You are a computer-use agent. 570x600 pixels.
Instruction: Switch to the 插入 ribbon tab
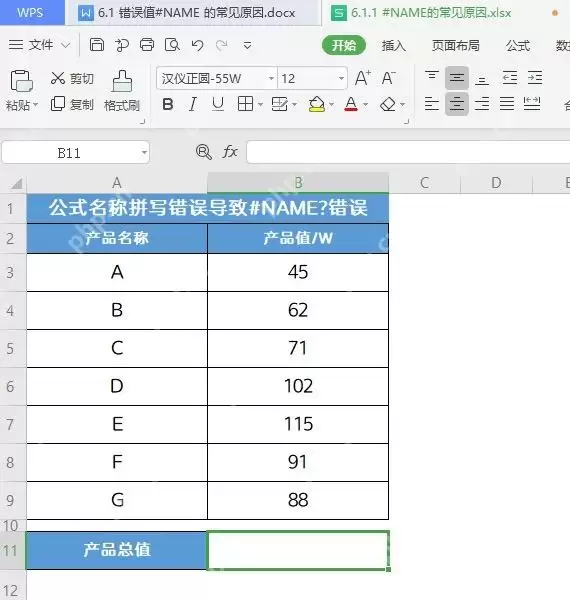coord(394,46)
